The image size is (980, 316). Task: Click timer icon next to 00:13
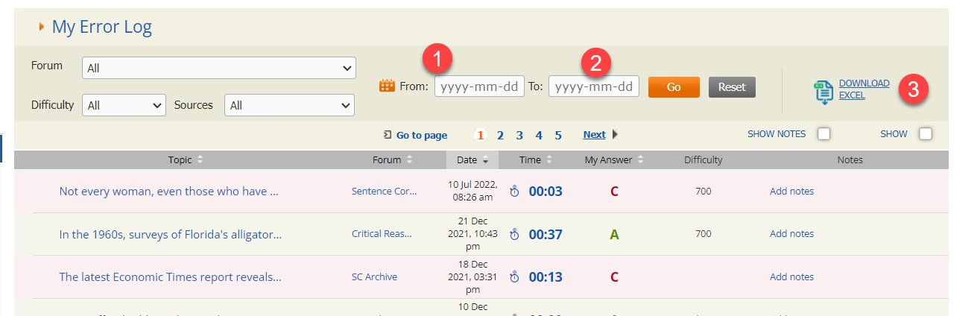(x=514, y=277)
